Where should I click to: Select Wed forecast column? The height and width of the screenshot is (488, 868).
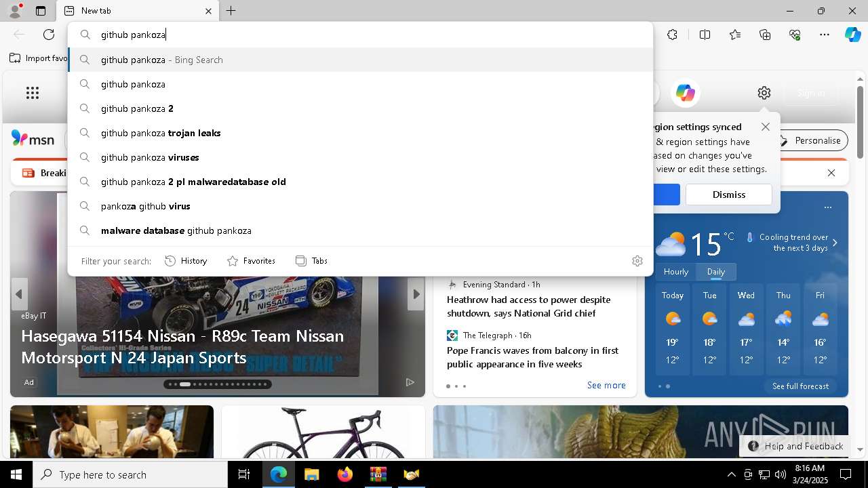tap(746, 330)
